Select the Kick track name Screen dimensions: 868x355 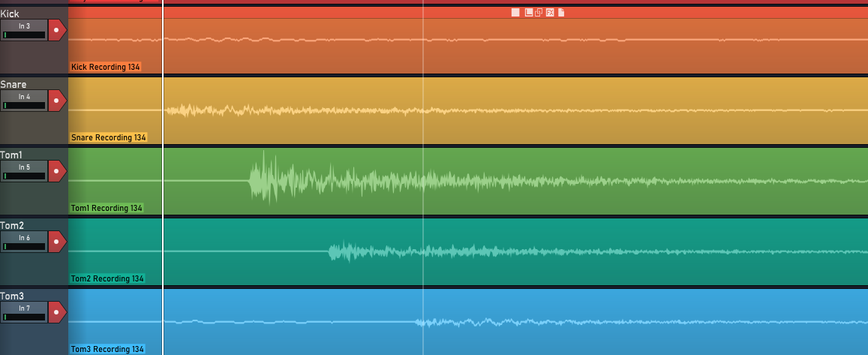[x=10, y=14]
